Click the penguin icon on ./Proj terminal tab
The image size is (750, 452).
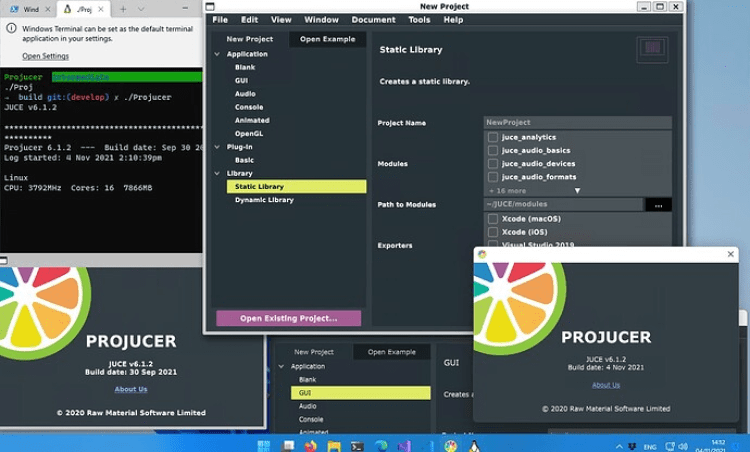coord(67,9)
